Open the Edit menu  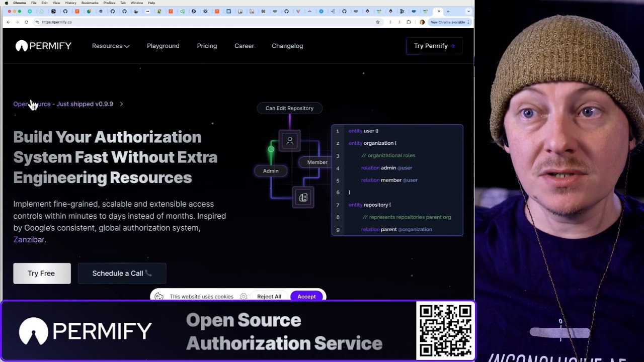pos(44,3)
